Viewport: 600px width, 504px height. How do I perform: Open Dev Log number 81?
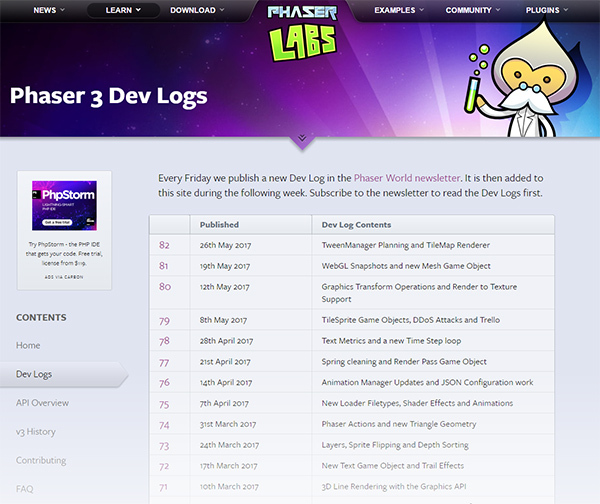pyautogui.click(x=163, y=266)
